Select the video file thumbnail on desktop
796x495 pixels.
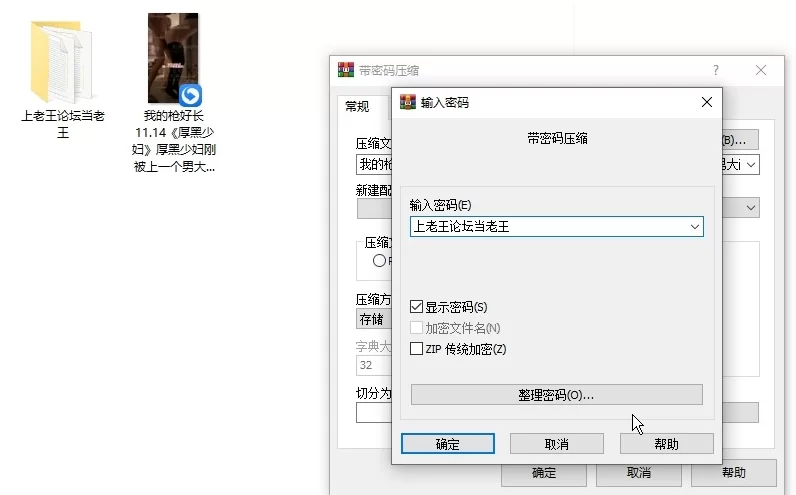tap(172, 58)
